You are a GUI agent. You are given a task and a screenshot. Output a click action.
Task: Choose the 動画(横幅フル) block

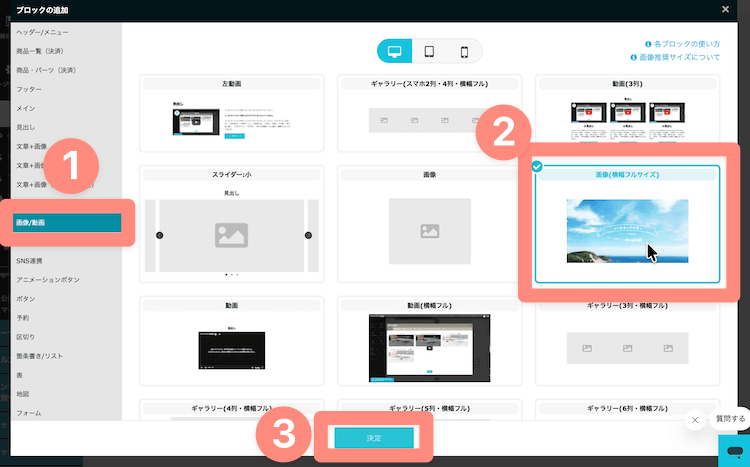click(430, 341)
